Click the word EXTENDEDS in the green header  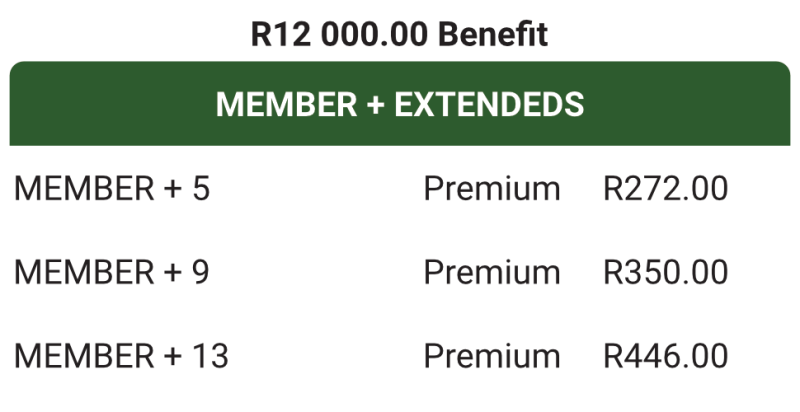(489, 104)
